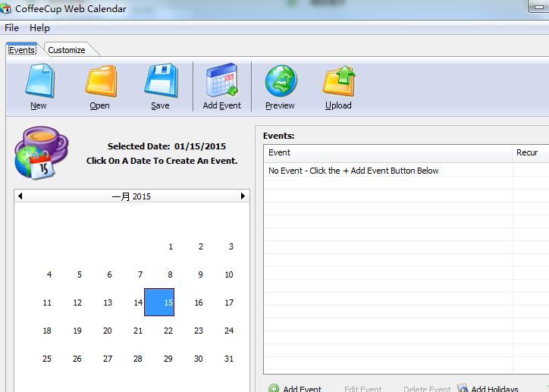Select January 5 on the calendar

pos(80,274)
